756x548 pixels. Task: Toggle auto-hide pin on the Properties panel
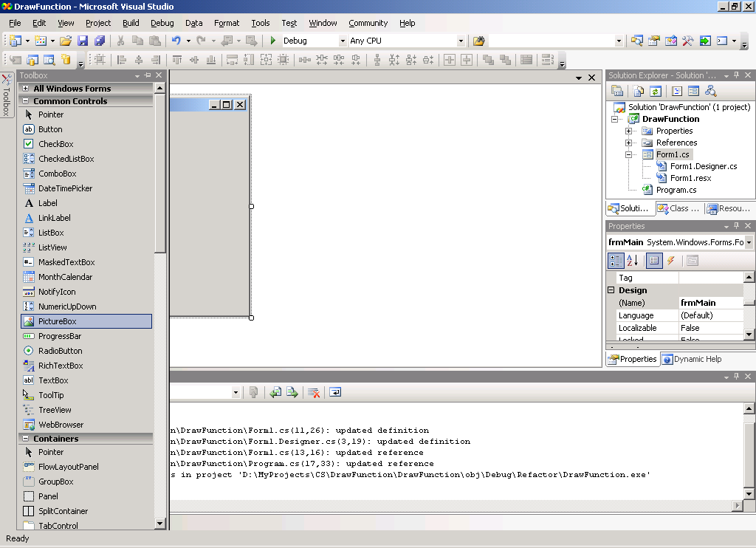click(736, 226)
